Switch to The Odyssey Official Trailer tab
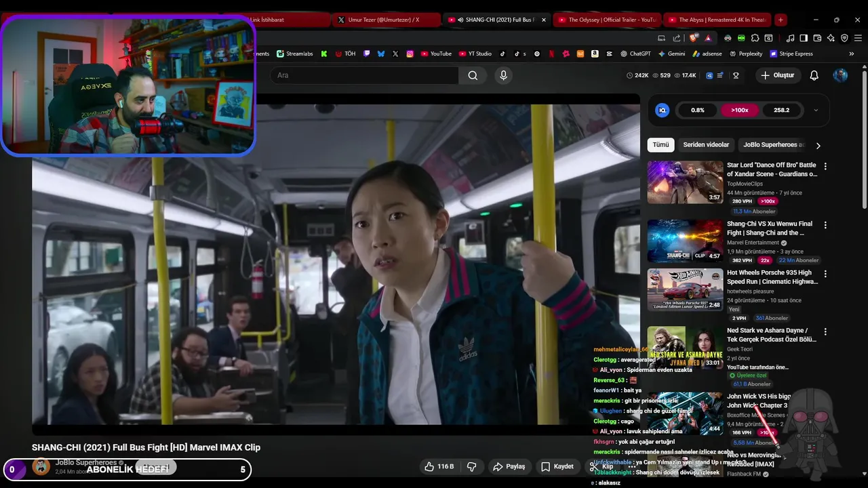The height and width of the screenshot is (488, 868). click(606, 20)
